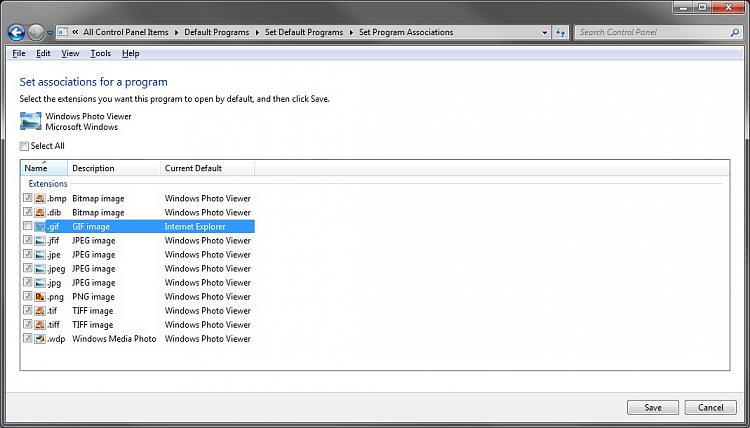Uncheck the .bmp extension checkbox
This screenshot has height=428, width=750.
(x=28, y=198)
